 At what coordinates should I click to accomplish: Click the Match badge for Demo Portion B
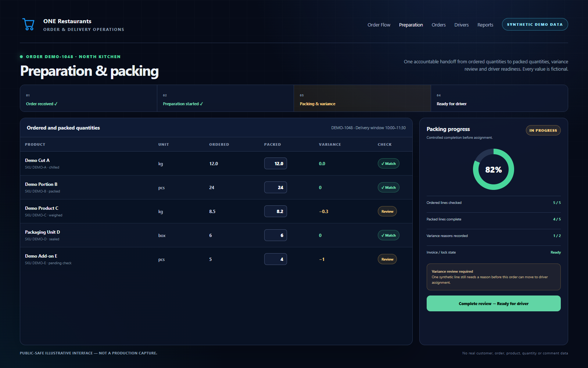click(388, 187)
